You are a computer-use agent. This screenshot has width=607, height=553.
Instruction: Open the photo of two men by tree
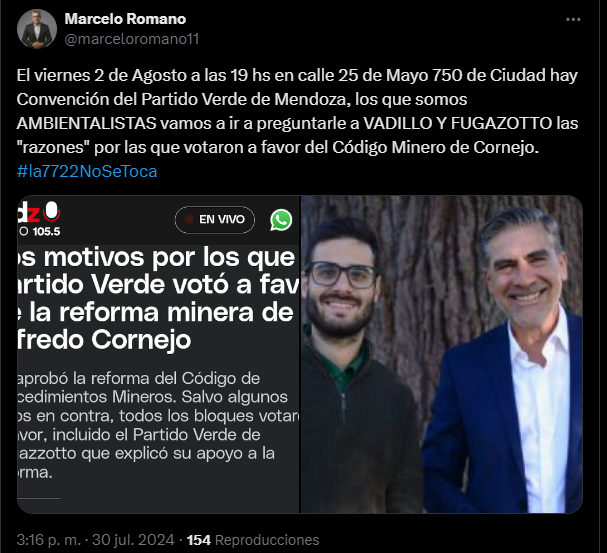(x=442, y=354)
